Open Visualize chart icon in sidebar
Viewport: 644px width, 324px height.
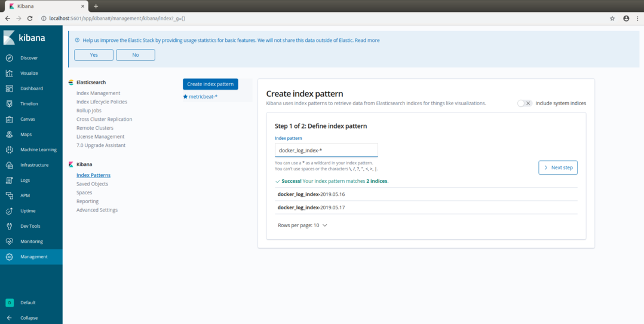9,73
